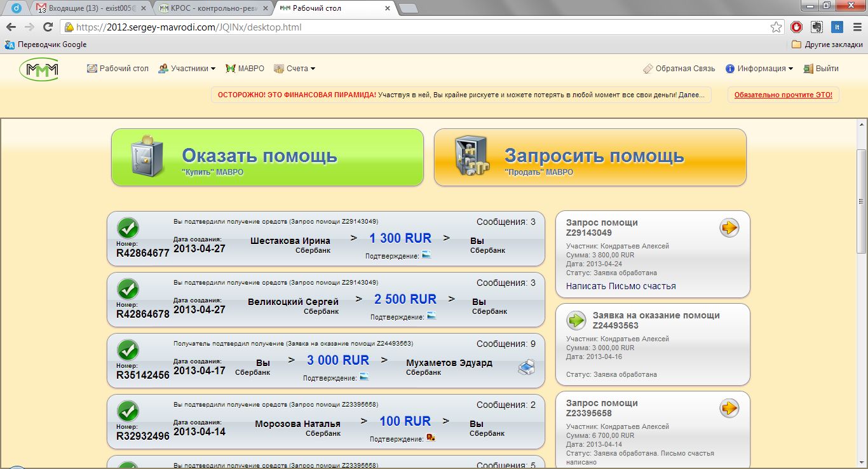The height and width of the screenshot is (469, 868).
Task: Click Написать Письмо счастья link
Action: 621,286
